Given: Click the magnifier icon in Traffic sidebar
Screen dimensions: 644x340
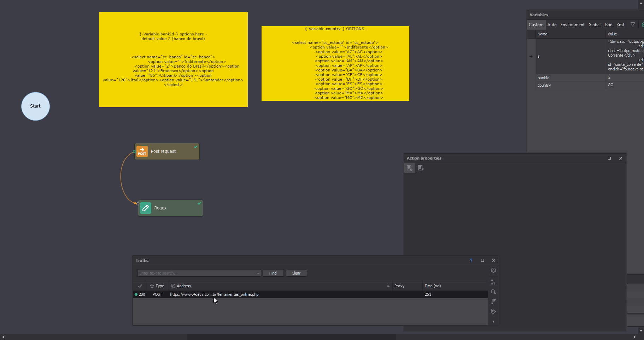Looking at the screenshot, I should pos(493,292).
